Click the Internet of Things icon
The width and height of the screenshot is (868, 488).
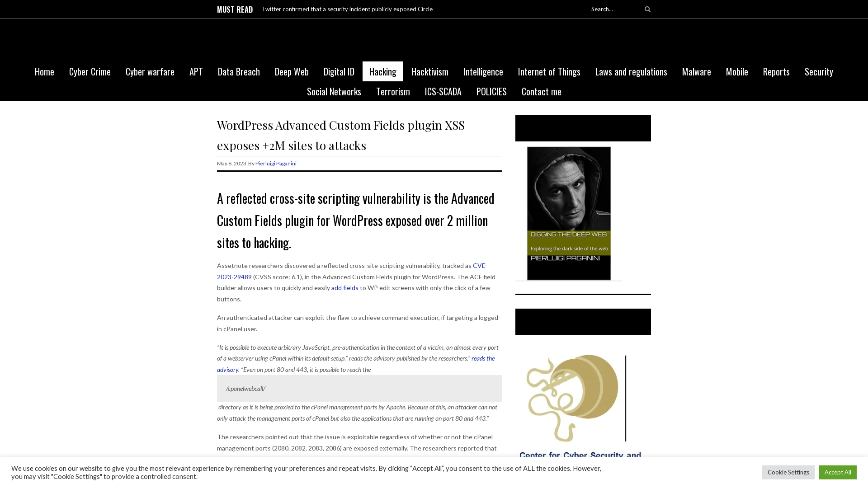point(549,71)
